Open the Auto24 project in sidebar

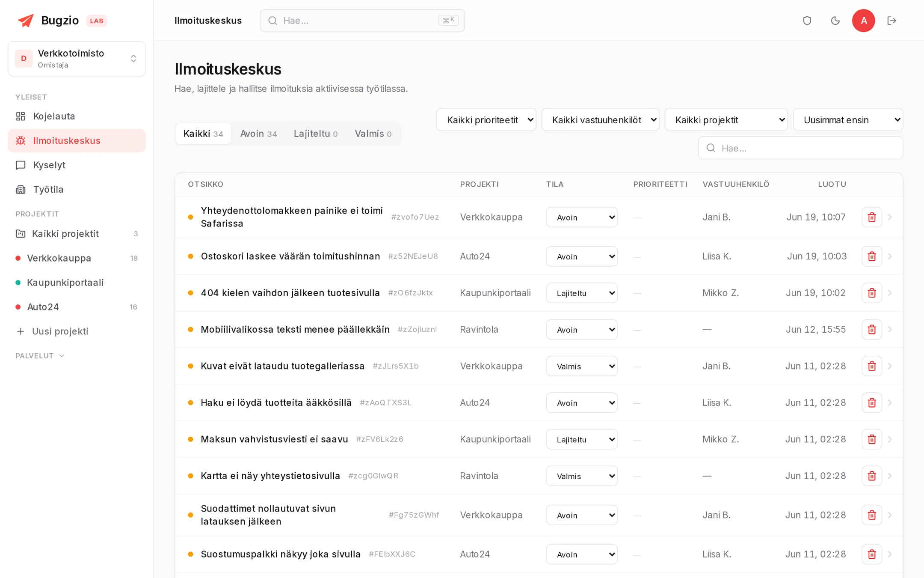(x=77, y=307)
